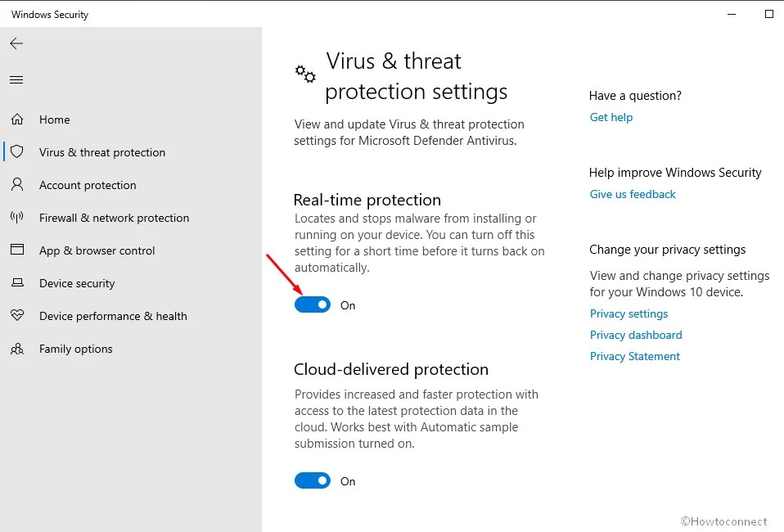Open Device performance & health heart icon
Viewport: 784px width, 532px height.
16,316
